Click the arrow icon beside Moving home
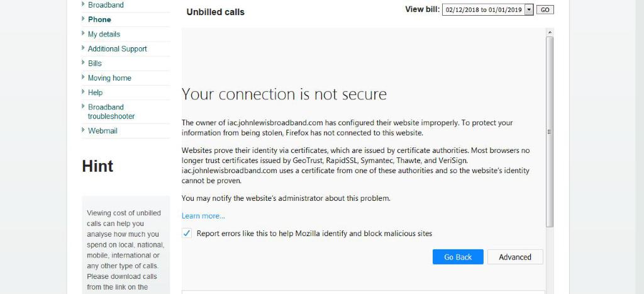The image size is (644, 294). click(83, 77)
